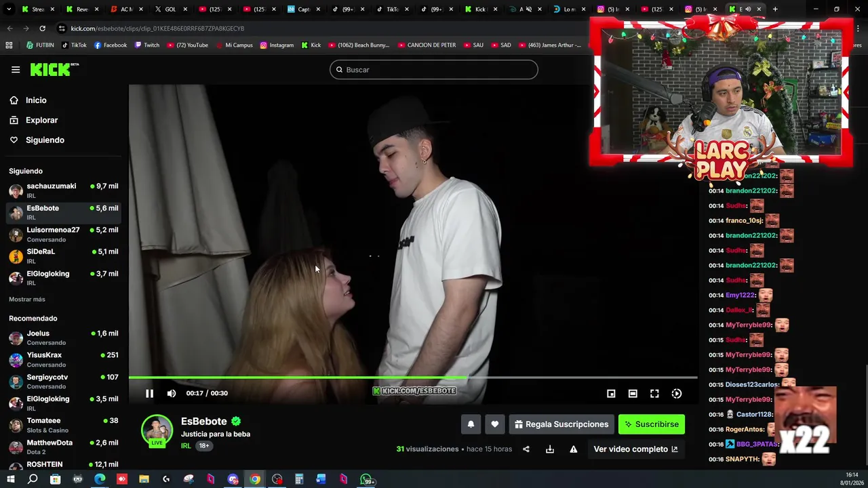Click the Kick logo

(54, 70)
